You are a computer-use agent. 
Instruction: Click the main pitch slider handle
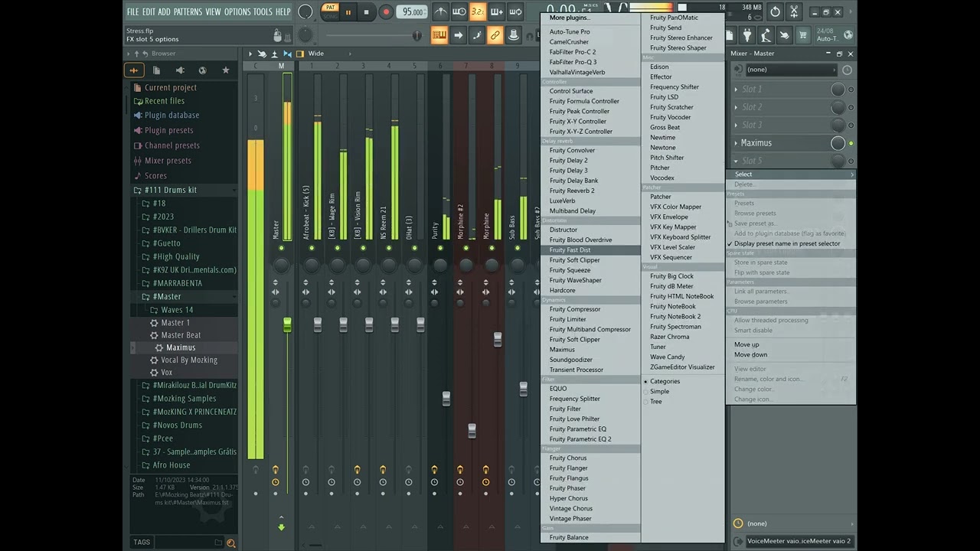417,35
